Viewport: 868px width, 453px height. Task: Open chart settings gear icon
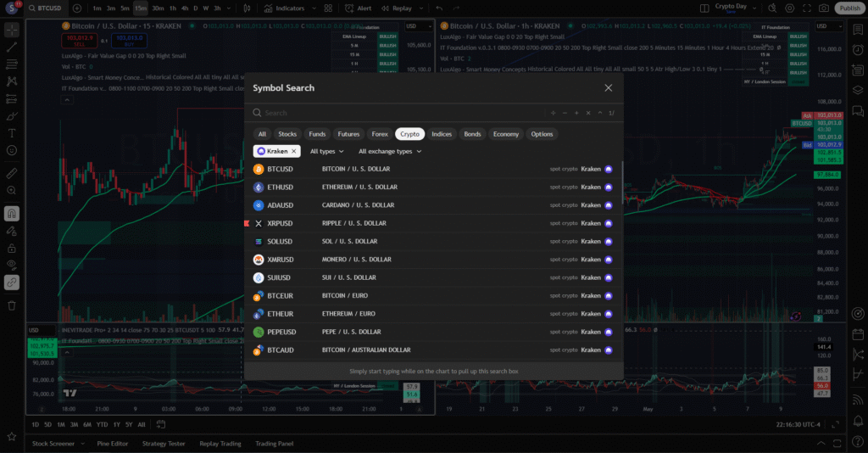point(790,8)
